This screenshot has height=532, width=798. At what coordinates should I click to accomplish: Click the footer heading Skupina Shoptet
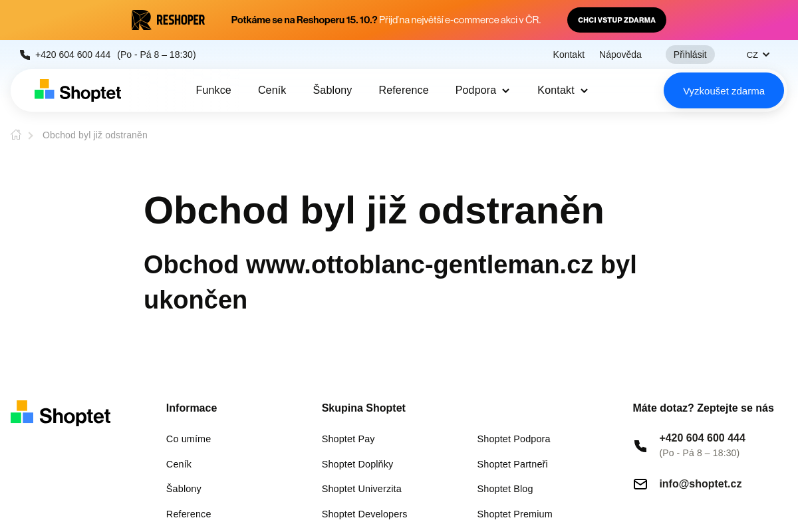(x=364, y=408)
